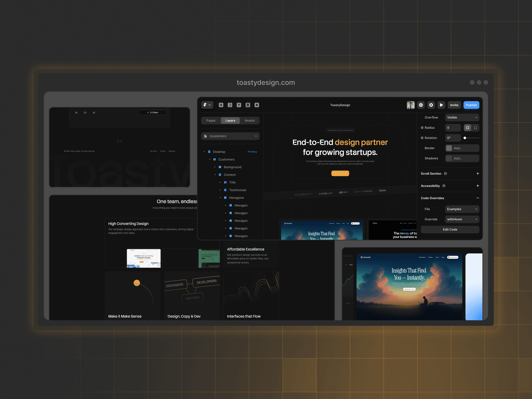Screen dimensions: 532x399
Task: Click the Insert plus icon in toolbar
Action: (221, 105)
